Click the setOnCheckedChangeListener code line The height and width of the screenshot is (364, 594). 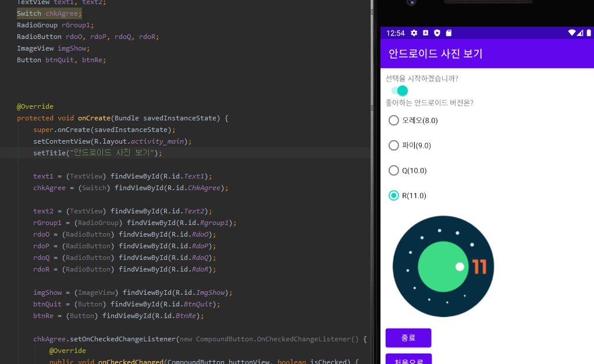tap(200, 339)
